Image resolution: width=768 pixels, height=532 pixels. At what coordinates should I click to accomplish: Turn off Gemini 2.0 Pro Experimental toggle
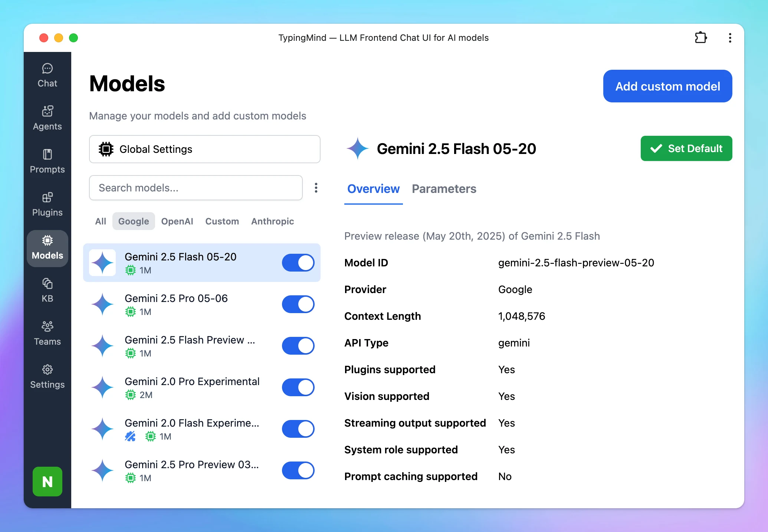point(298,387)
